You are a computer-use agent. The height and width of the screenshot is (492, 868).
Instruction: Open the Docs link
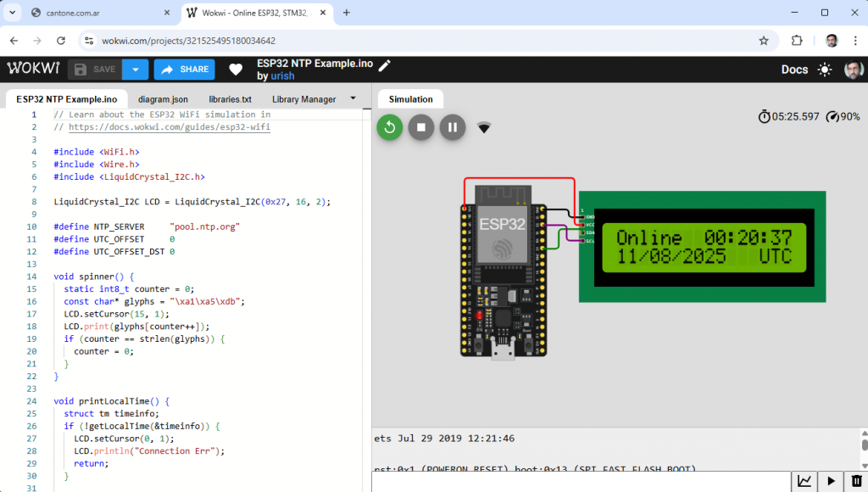click(794, 70)
